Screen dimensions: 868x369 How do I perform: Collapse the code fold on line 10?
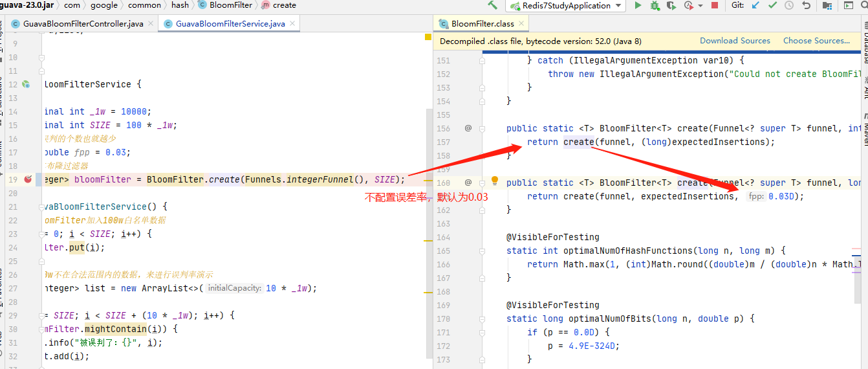coord(41,57)
